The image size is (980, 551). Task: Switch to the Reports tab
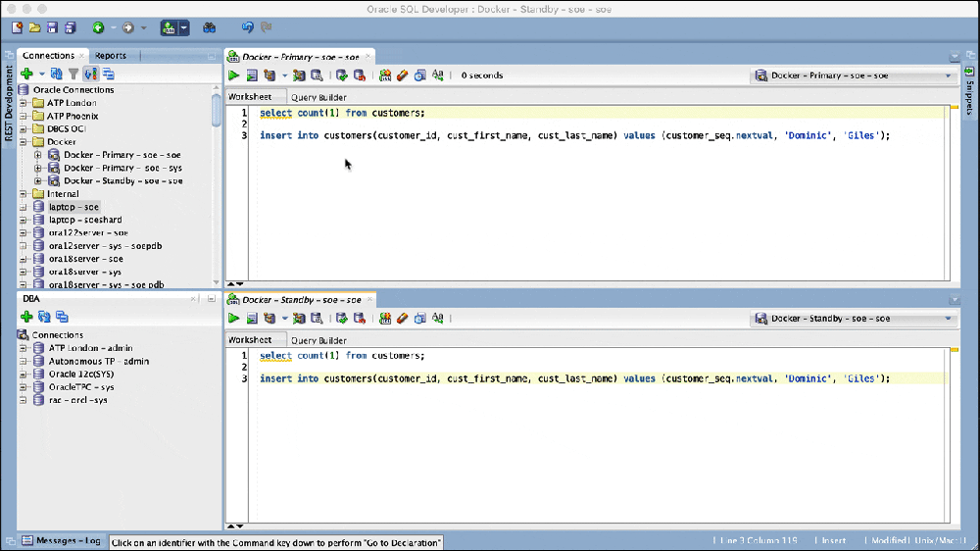click(x=110, y=56)
